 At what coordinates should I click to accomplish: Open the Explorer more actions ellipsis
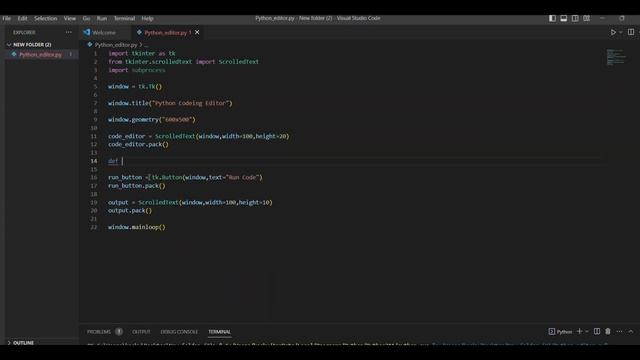click(69, 32)
